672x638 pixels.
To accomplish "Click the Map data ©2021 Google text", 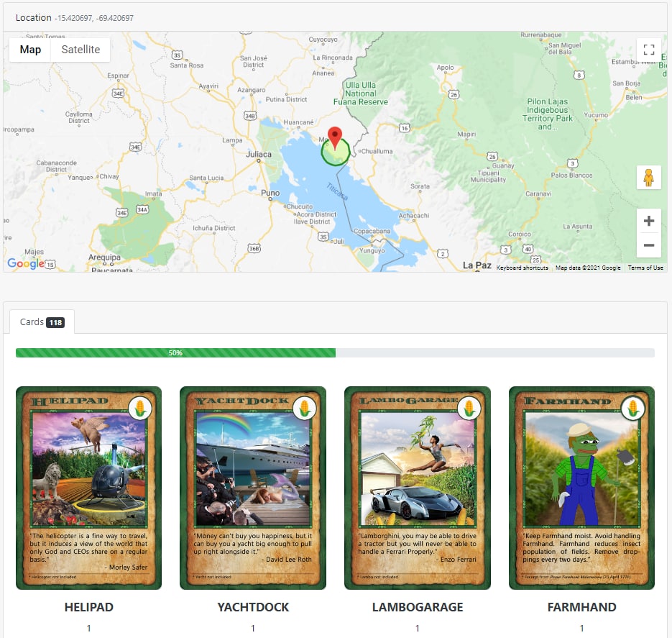I will (588, 268).
